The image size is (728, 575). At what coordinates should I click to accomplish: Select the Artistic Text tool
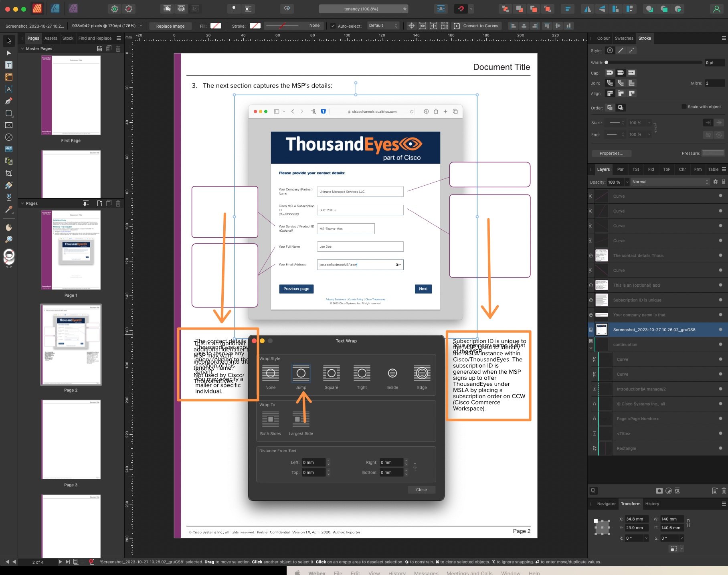click(x=9, y=89)
